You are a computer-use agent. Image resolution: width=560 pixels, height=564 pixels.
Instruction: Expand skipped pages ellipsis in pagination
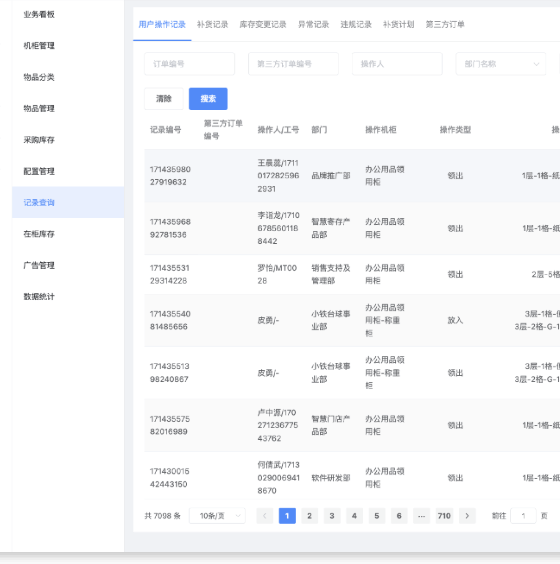click(422, 516)
